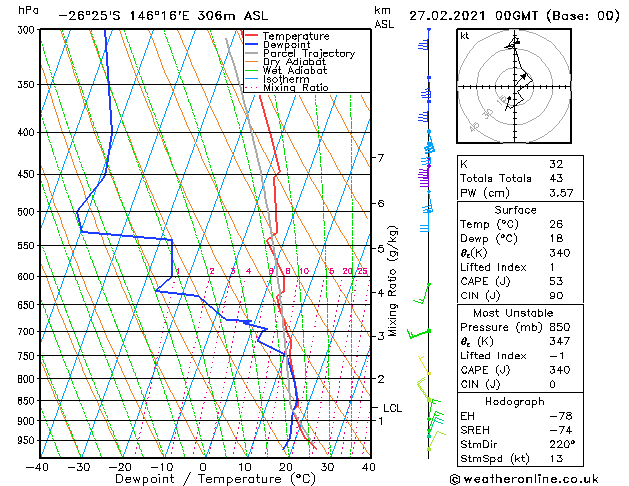Screen dimensions: 629x486
Task: Click the 4 km altitude label
Action: click(381, 293)
